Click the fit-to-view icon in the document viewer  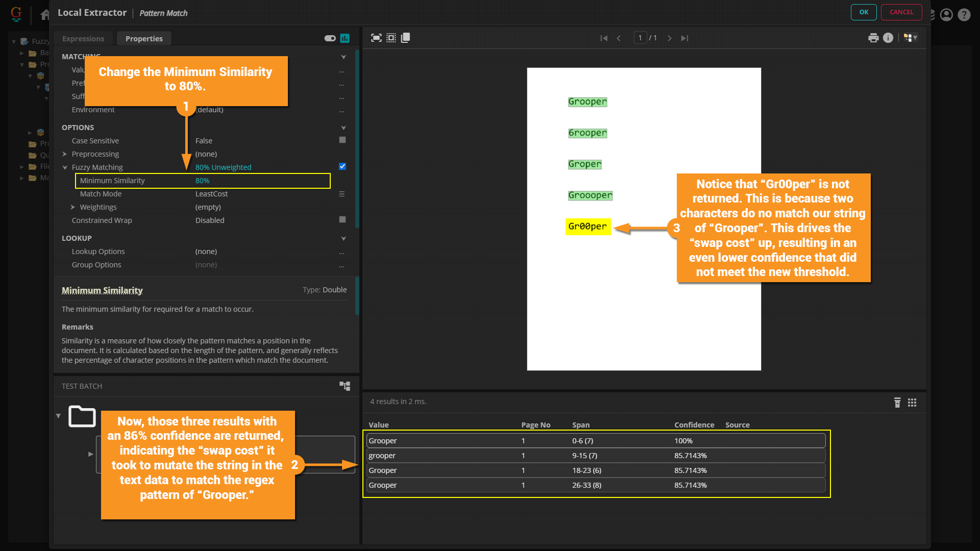point(376,38)
